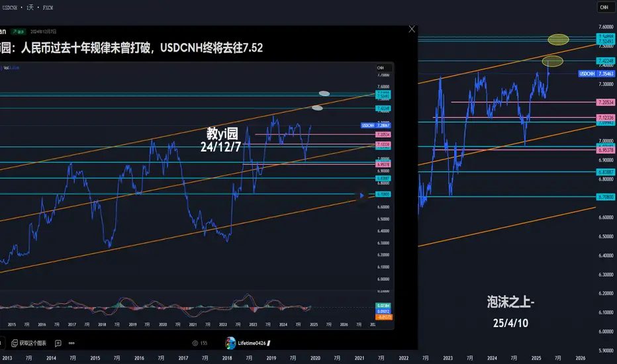
Task: Open CNH currency selector at top right
Action: coord(604,7)
